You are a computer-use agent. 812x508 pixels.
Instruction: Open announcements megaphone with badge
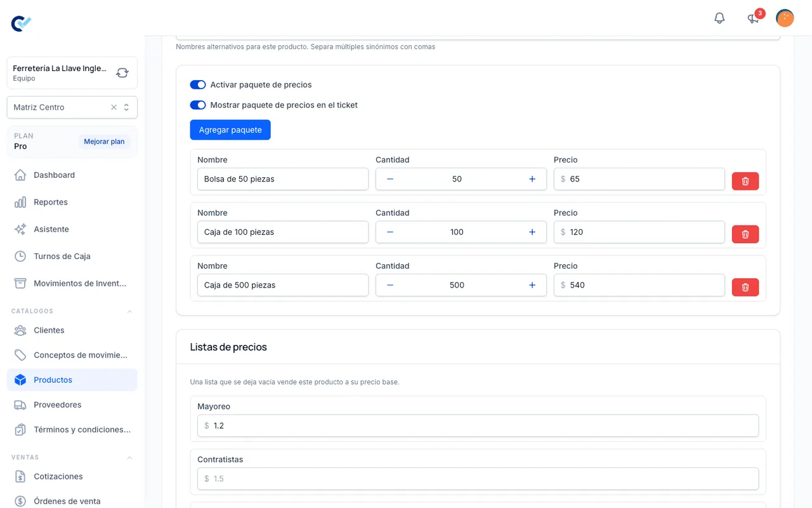754,18
